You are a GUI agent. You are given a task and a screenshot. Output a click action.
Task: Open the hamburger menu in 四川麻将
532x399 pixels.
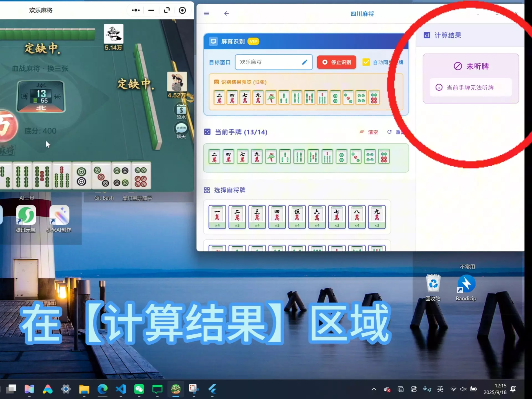[x=206, y=14]
